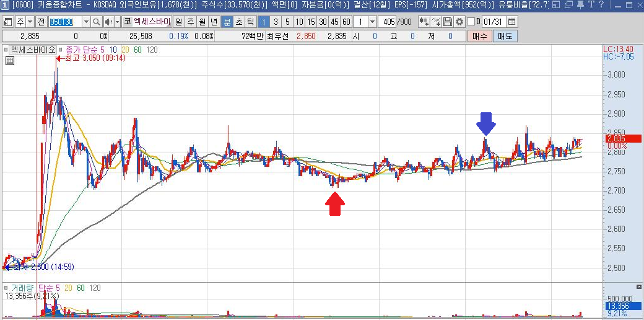Click the 주 type selector button
The width and height of the screenshot is (644, 320).
coord(20,22)
